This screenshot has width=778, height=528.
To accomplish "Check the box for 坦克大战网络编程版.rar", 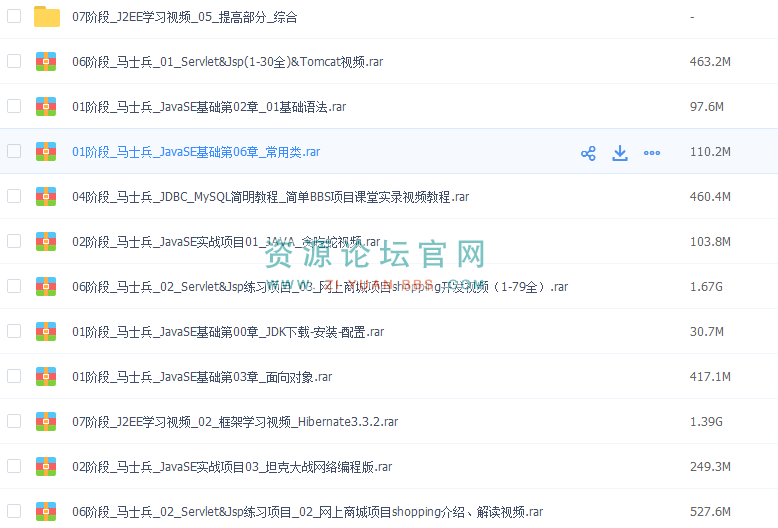I will [x=14, y=466].
